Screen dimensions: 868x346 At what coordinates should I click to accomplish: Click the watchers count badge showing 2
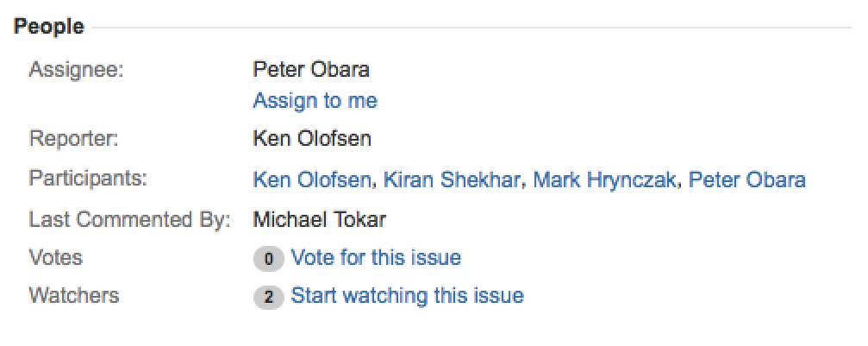pos(268,297)
